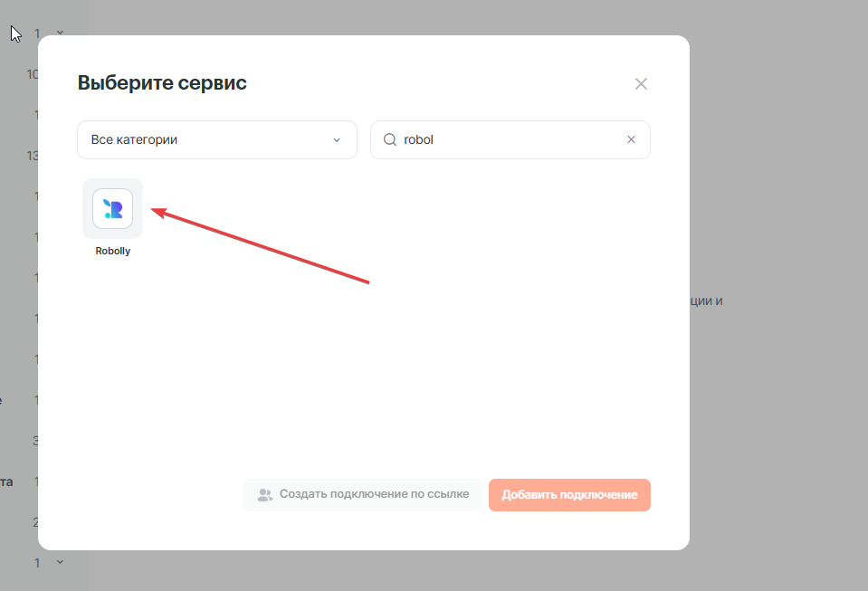Screen dimensions: 868x591
Task: Click the partially hidden text "ции и"
Action: 705,301
